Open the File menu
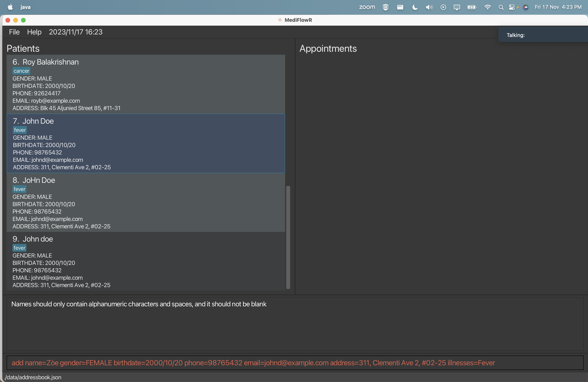The width and height of the screenshot is (588, 382). pyautogui.click(x=14, y=32)
